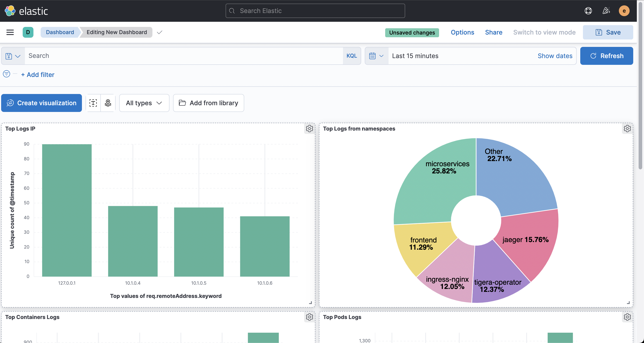644x343 pixels.
Task: Add a text markdown panel
Action: (93, 103)
